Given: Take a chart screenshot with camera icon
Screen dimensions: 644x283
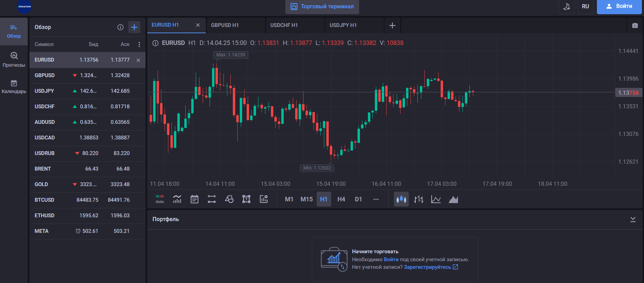Looking at the screenshot, I should point(635,26).
